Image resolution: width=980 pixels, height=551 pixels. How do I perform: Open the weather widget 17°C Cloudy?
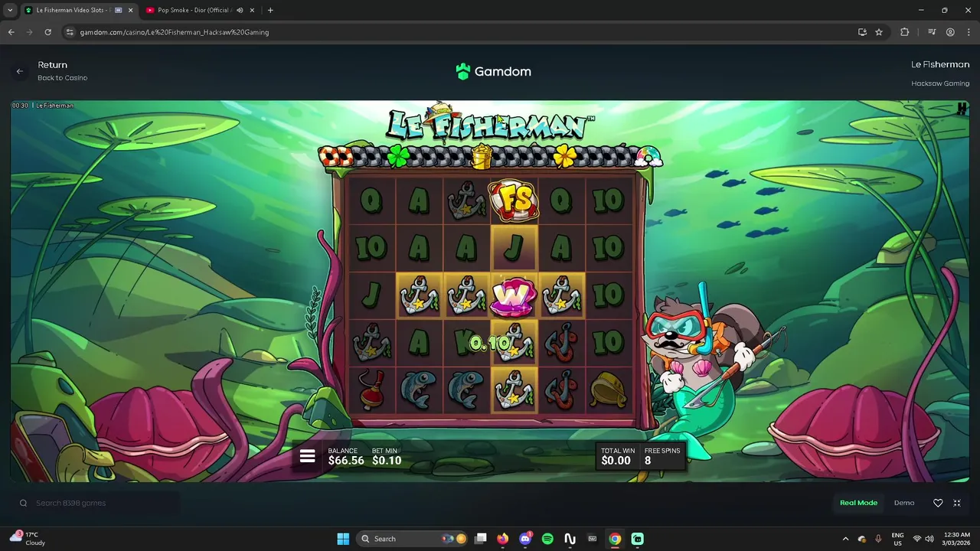pyautogui.click(x=28, y=539)
